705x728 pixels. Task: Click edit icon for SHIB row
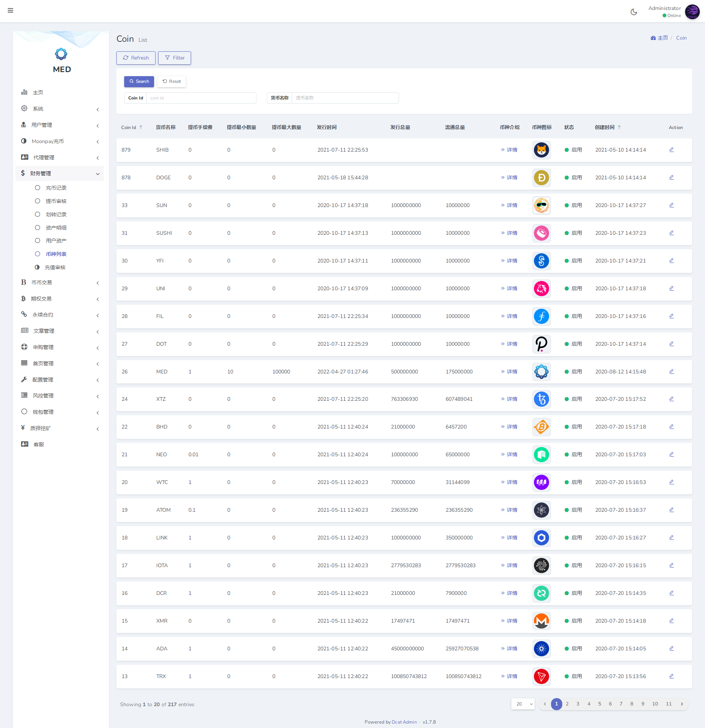(x=671, y=150)
